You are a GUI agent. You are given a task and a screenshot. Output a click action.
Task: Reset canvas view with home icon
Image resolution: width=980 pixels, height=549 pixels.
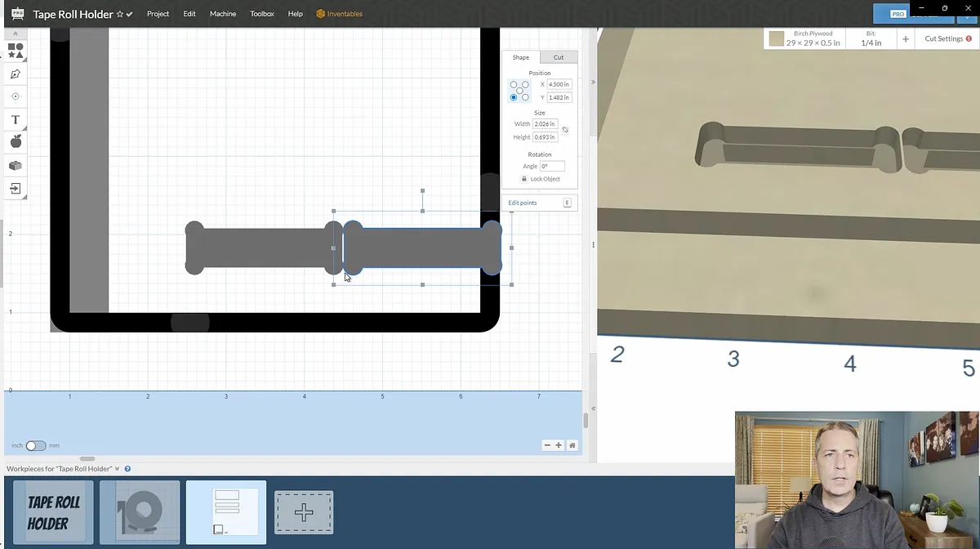click(572, 445)
